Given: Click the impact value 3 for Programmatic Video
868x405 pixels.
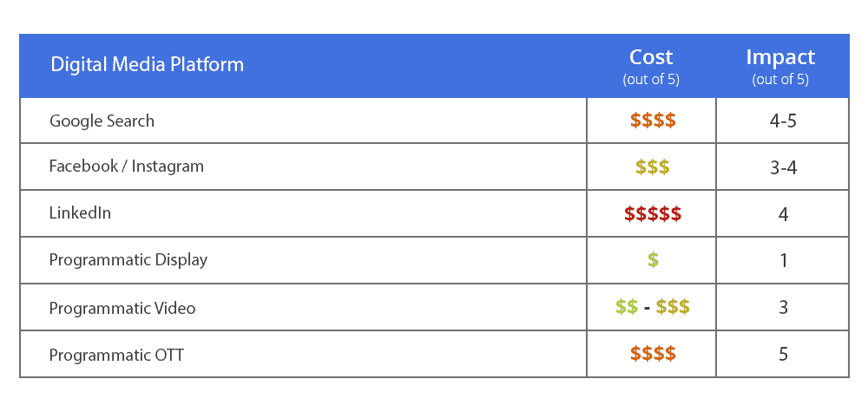Looking at the screenshot, I should (x=783, y=308).
